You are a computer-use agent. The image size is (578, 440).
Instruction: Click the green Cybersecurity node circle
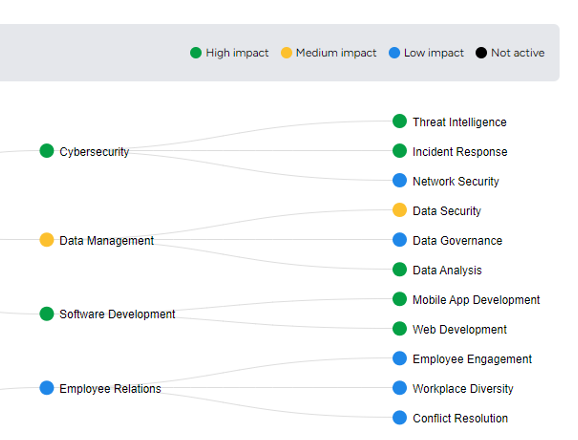[47, 151]
